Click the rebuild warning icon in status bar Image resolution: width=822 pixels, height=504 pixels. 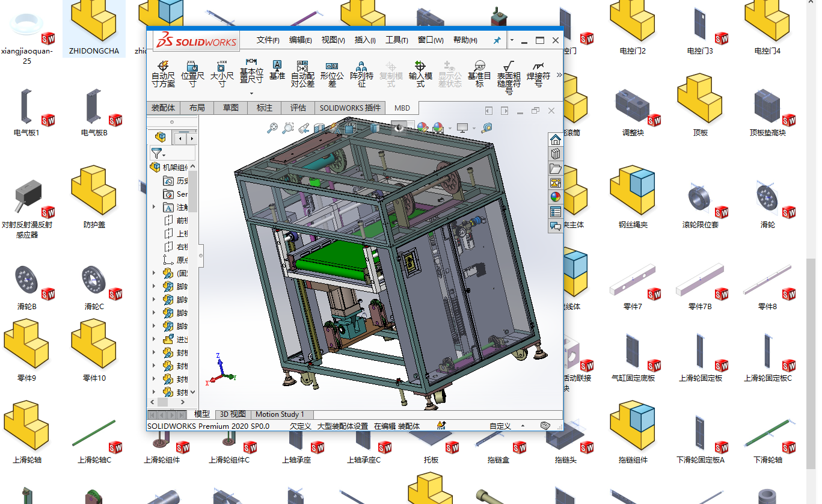pyautogui.click(x=442, y=426)
